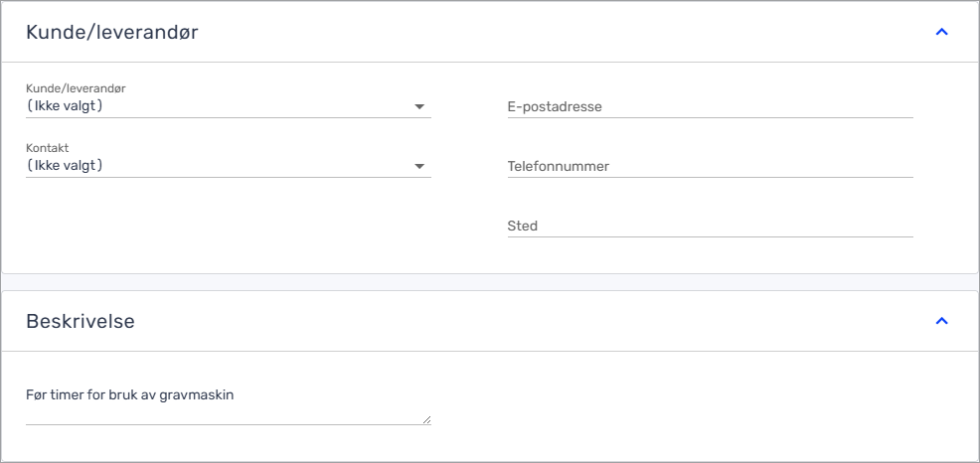This screenshot has height=463, width=980.
Task: Collapse the Kunde/leverandør section chevron
Action: click(942, 32)
